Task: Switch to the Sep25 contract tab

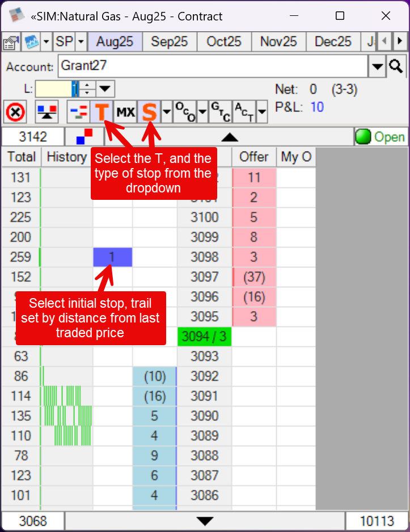Action: [x=170, y=41]
